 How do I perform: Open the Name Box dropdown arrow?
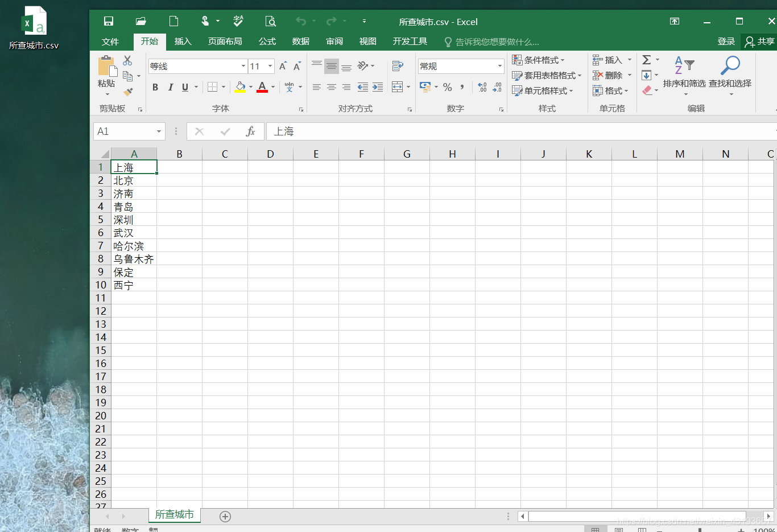159,131
